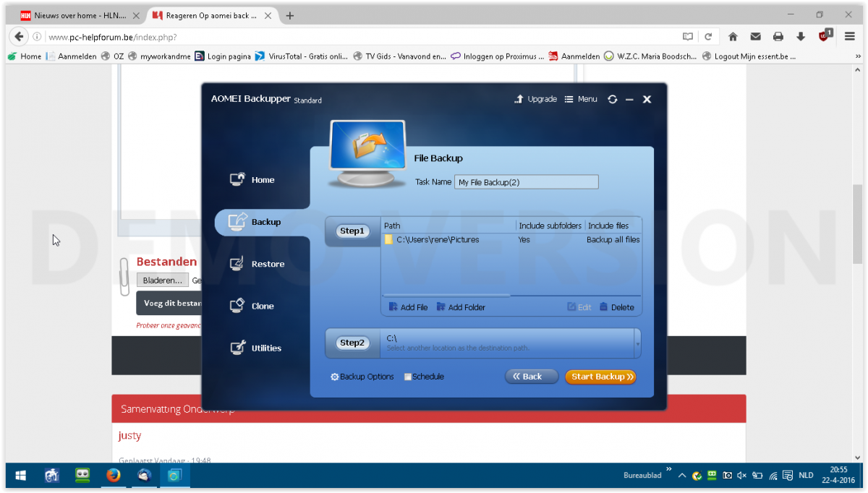Click the Step2 button
The width and height of the screenshot is (868, 493).
352,343
